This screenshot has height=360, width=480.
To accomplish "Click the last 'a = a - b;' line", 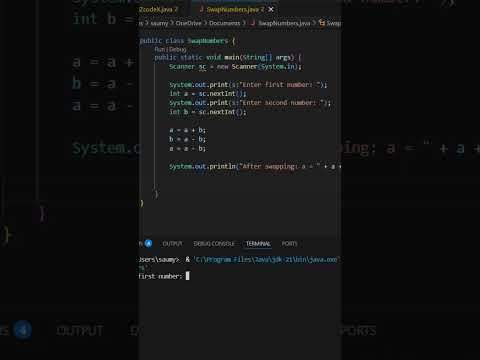I will click(x=187, y=148).
